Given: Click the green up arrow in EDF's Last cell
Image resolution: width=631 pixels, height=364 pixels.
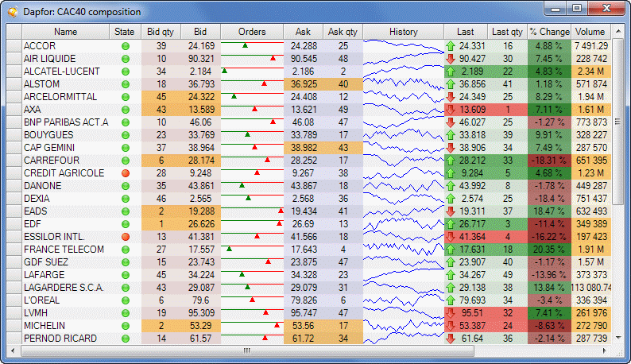Looking at the screenshot, I should point(451,224).
